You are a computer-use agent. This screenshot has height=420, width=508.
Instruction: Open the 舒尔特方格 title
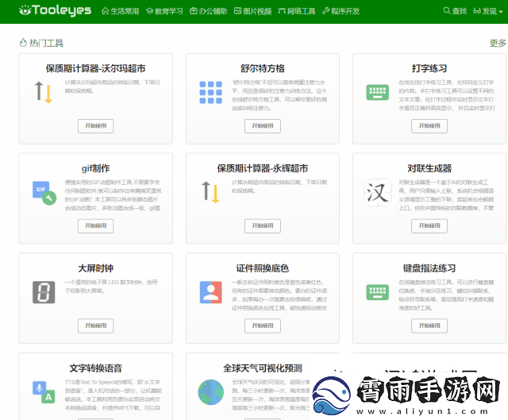pyautogui.click(x=263, y=69)
